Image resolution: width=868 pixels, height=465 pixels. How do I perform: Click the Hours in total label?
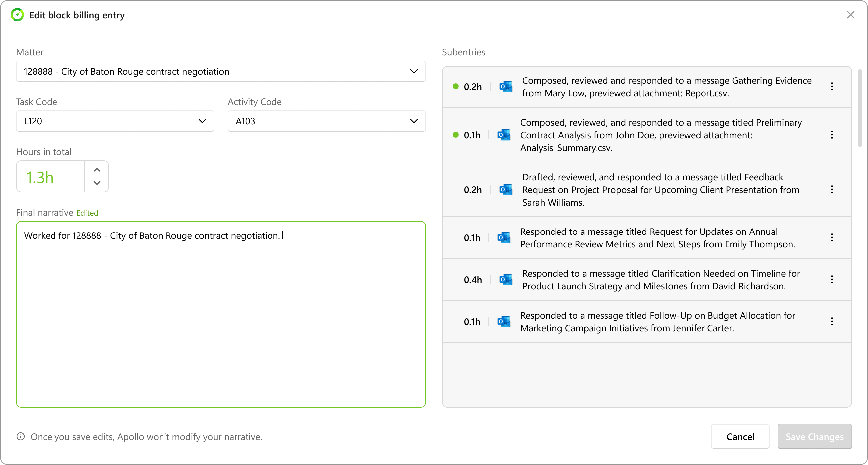44,152
